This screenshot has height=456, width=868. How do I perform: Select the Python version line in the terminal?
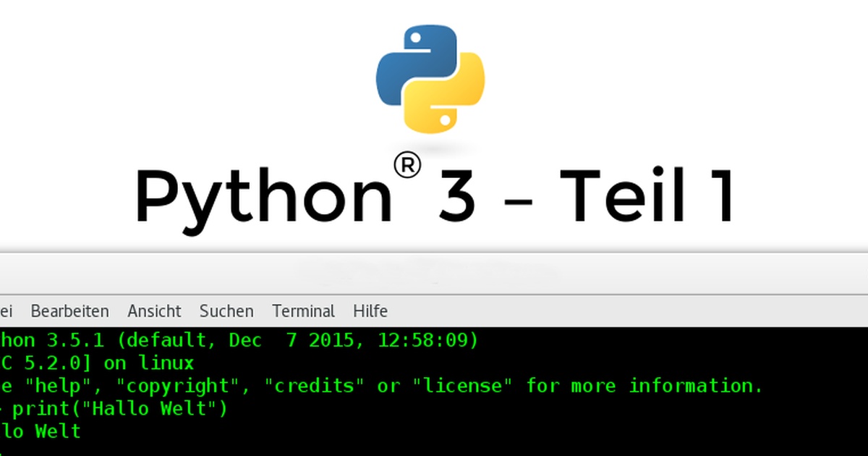coord(239,339)
